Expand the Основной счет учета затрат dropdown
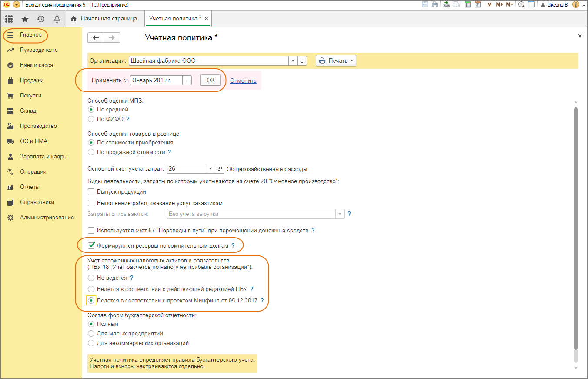The height and width of the screenshot is (379, 588). click(210, 169)
